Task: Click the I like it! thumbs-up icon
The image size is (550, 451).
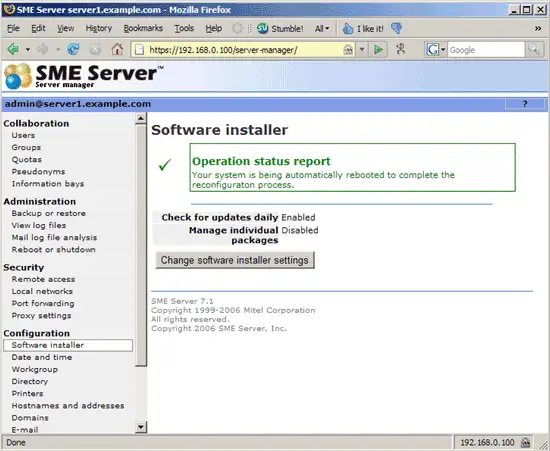Action: pyautogui.click(x=348, y=28)
